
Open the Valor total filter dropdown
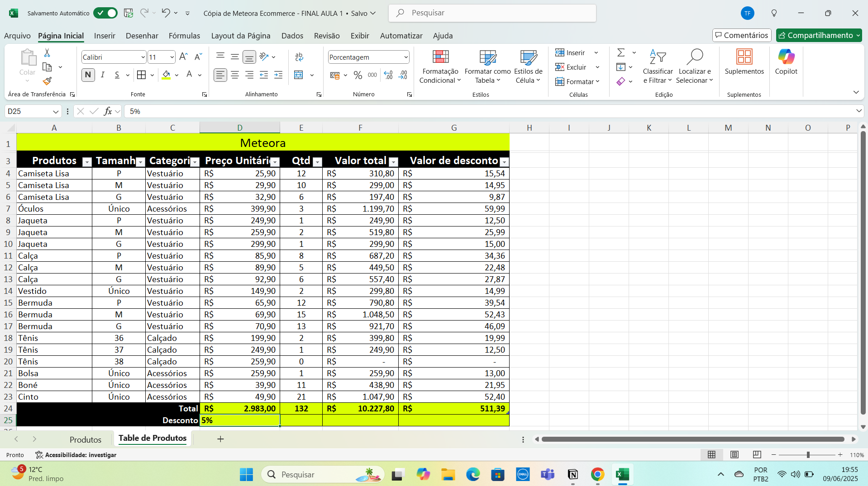[393, 162]
